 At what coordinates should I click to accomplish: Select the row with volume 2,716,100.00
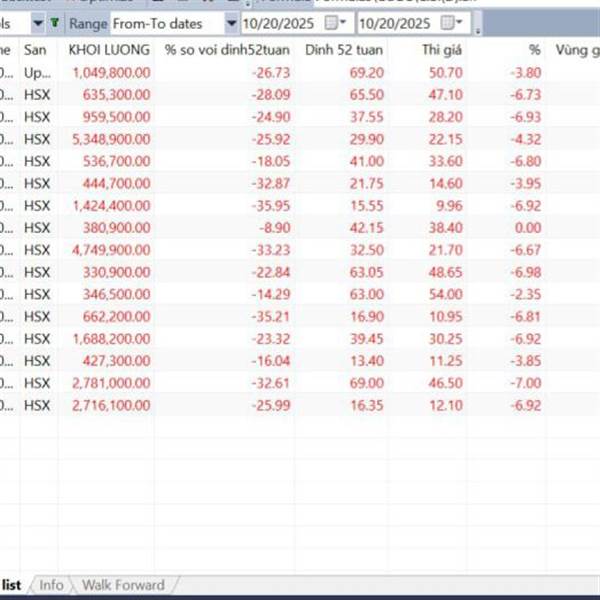coord(111,404)
